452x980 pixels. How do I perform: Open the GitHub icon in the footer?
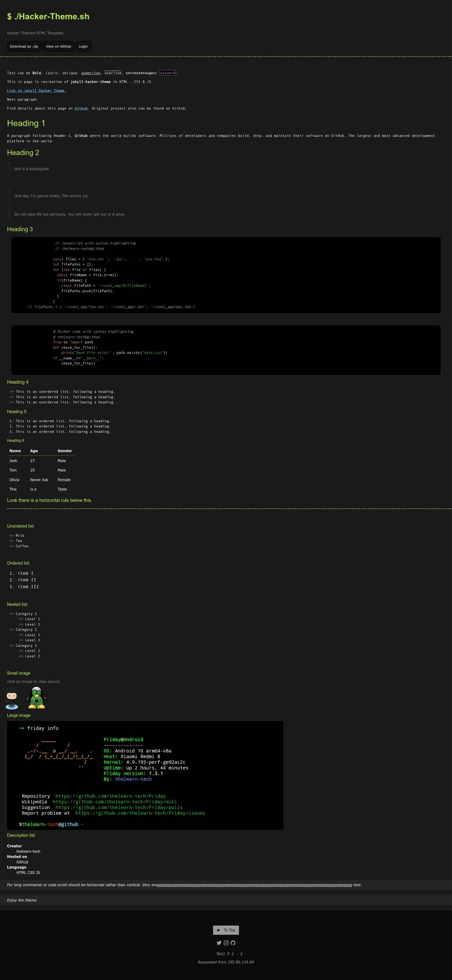tap(233, 943)
